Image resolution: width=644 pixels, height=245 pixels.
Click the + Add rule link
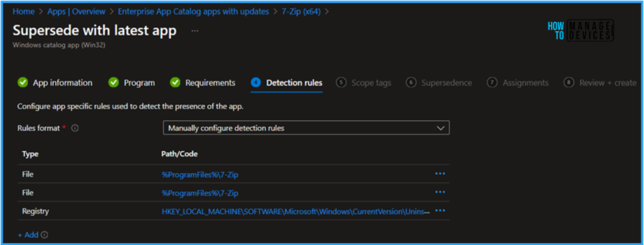click(28, 235)
